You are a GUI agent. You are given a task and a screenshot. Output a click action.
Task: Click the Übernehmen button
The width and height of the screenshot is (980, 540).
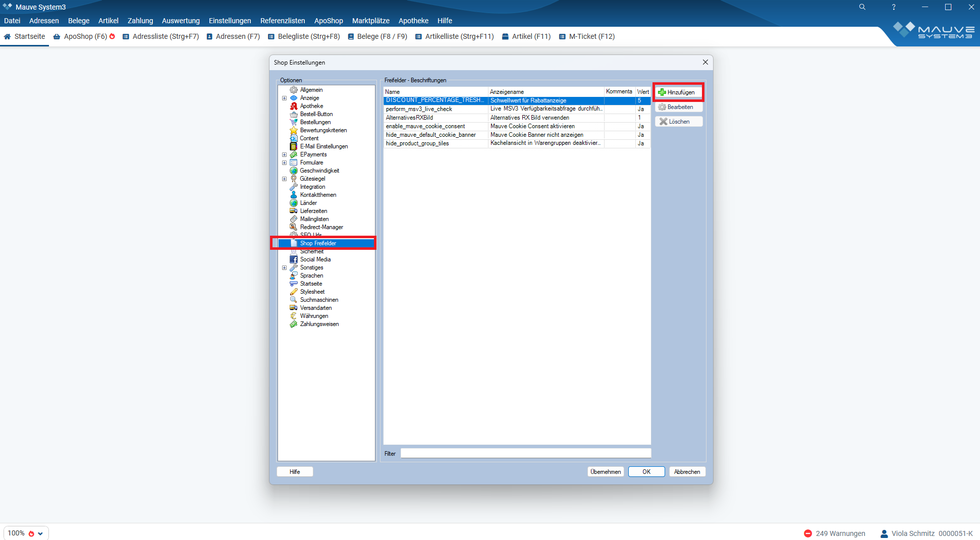(606, 472)
